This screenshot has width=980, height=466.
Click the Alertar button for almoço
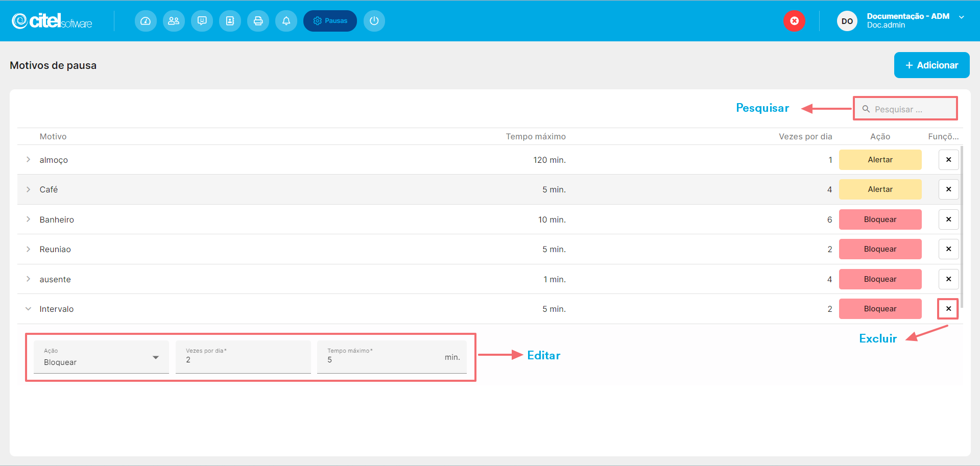tap(880, 160)
